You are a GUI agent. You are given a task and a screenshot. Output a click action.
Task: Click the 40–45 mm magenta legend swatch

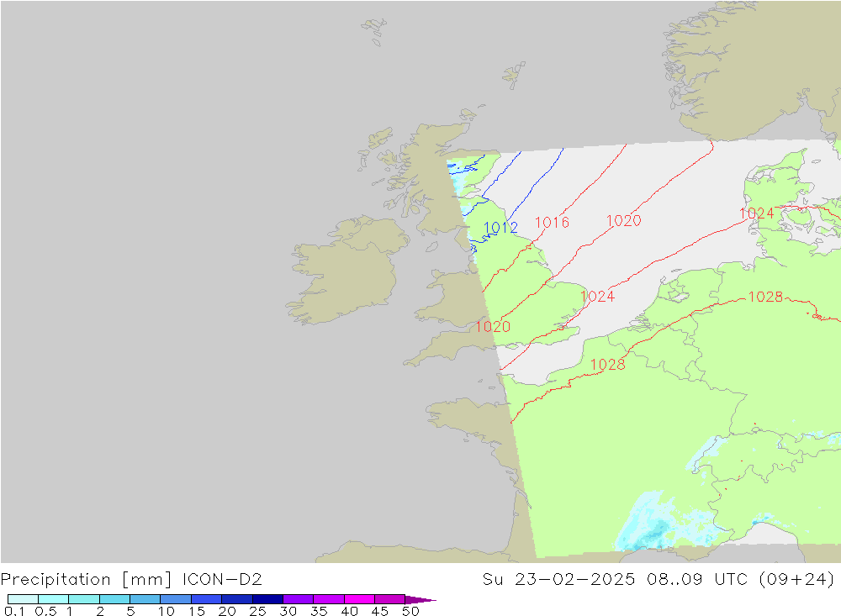click(359, 599)
